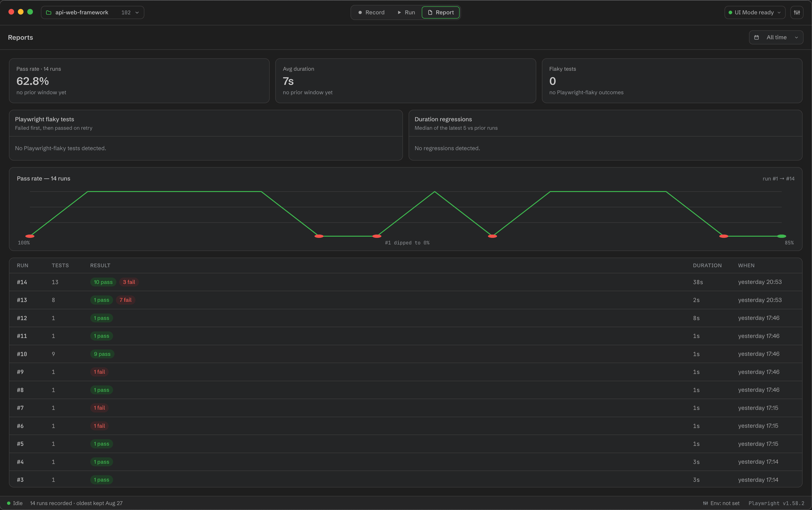Click the 'run #1 → #14' chart label
The image size is (812, 510).
779,179
